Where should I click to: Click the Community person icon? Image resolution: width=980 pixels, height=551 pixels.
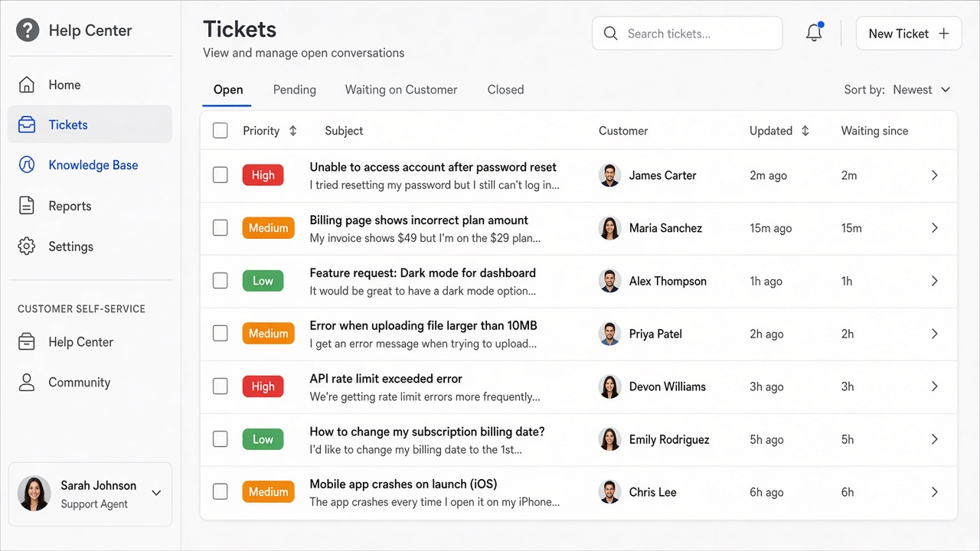tap(27, 383)
